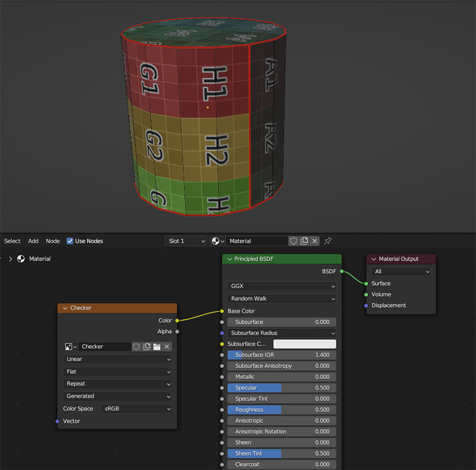Open Linear interpolation dropdown
The image size is (476, 470).
(117, 359)
